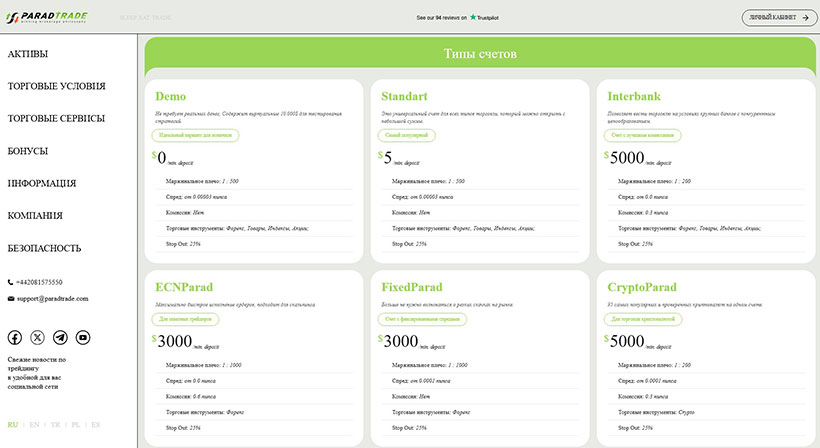The width and height of the screenshot is (820, 448).
Task: Open the АКТИВЫ menu section
Action: click(28, 54)
